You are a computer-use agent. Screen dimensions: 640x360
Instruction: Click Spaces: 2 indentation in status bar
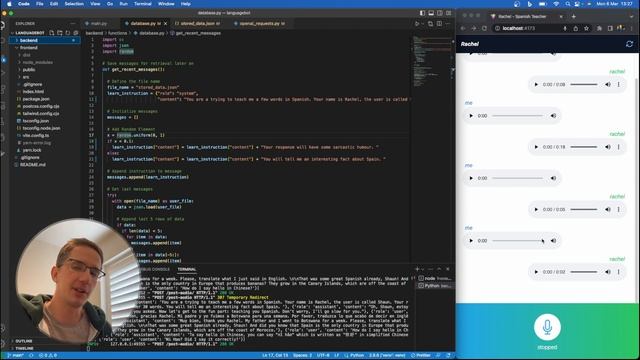pyautogui.click(x=302, y=356)
